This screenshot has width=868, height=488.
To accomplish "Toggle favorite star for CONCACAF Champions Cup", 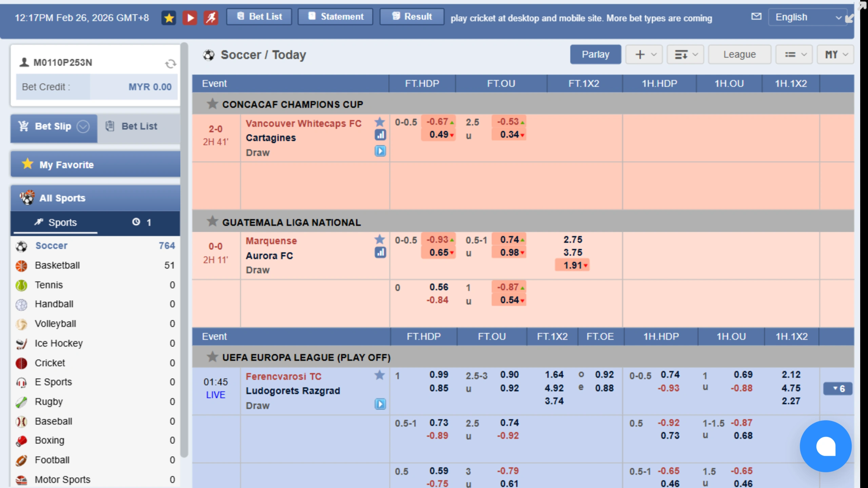I will [x=212, y=104].
